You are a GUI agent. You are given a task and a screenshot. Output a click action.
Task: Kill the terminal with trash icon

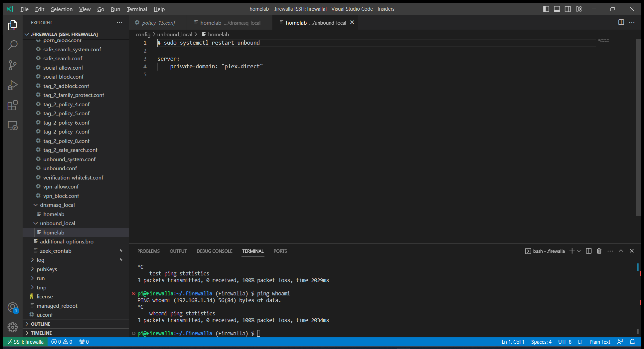coord(599,251)
